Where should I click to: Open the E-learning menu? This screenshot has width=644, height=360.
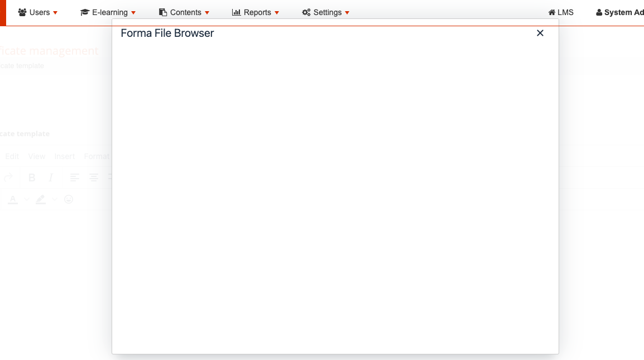(108, 12)
